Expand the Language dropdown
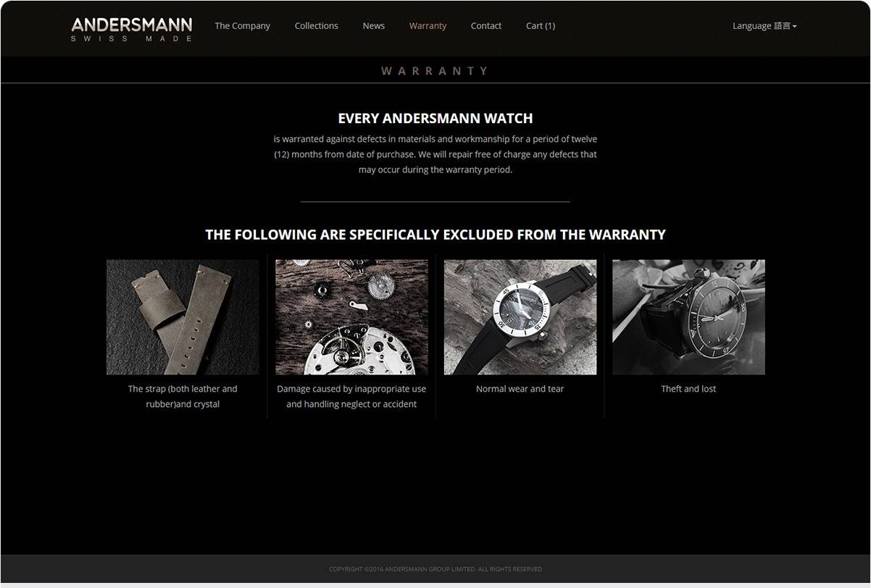871x588 pixels. tap(764, 25)
